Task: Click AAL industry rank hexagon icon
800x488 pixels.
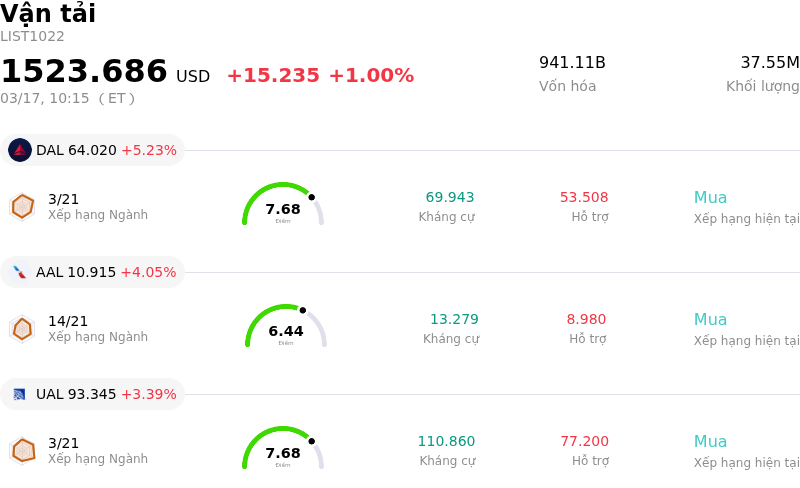Action: [x=22, y=328]
